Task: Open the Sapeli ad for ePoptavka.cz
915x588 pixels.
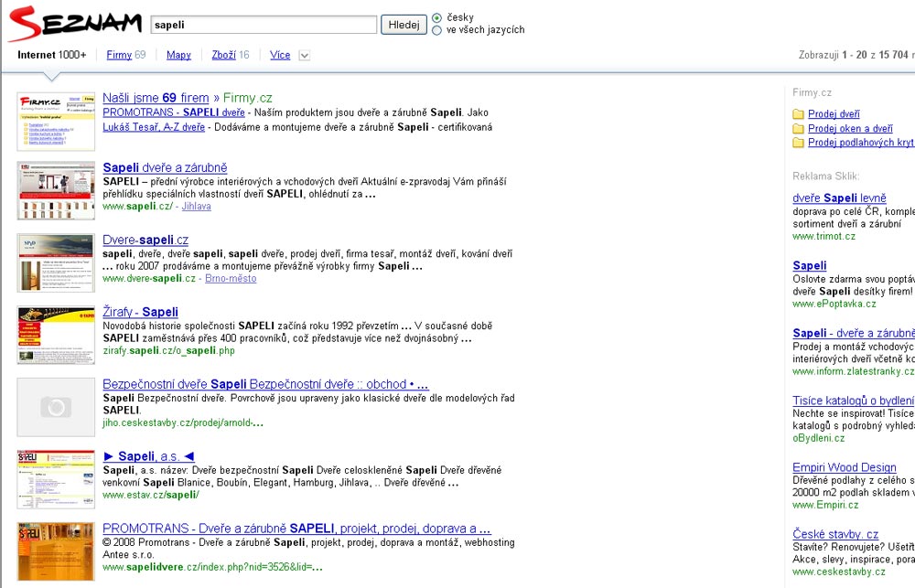Action: tap(810, 265)
